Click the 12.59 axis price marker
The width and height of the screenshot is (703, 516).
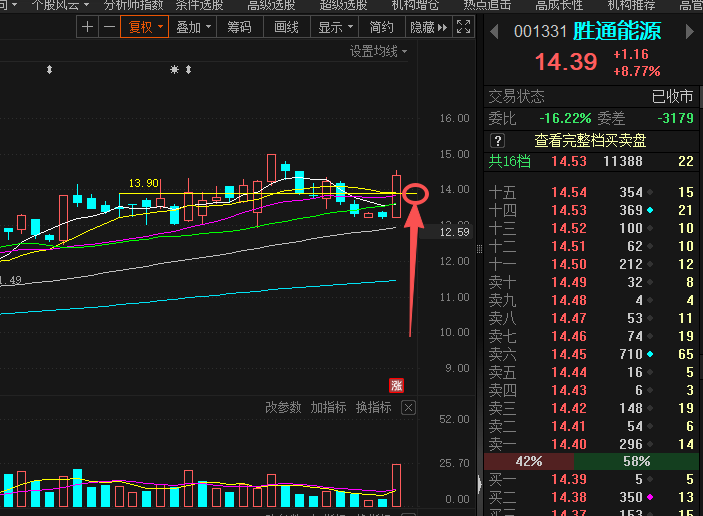[455, 232]
